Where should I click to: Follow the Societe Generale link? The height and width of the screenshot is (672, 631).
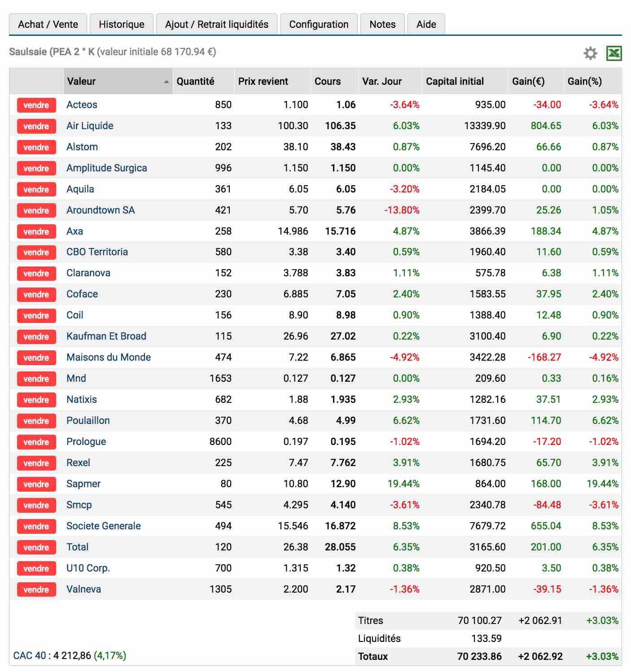pos(104,526)
